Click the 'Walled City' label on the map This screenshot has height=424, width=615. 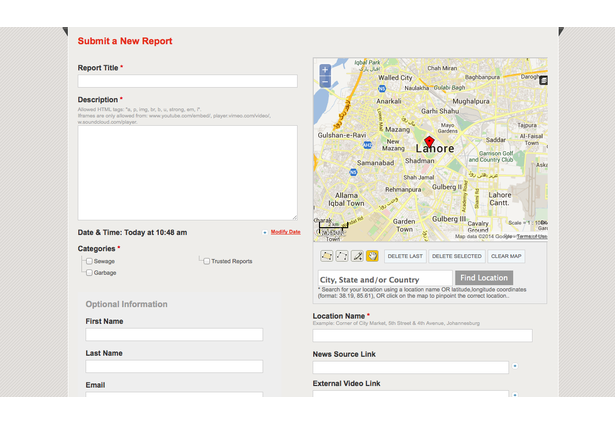click(x=395, y=78)
